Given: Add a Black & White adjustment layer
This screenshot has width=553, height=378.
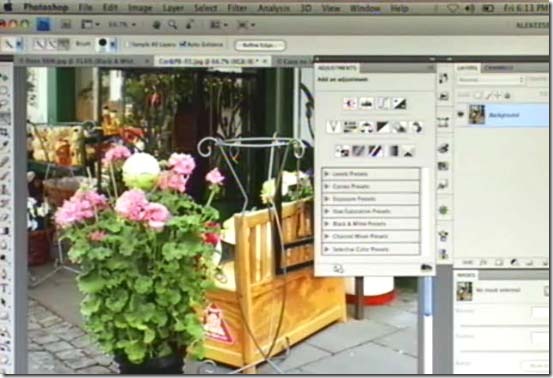Looking at the screenshot, I should pos(383,127).
